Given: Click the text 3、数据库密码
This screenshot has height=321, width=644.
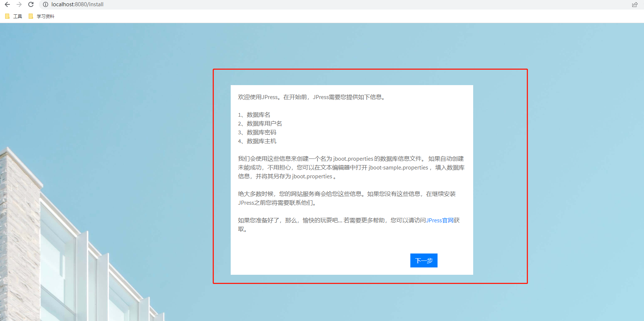Looking at the screenshot, I should 257,132.
